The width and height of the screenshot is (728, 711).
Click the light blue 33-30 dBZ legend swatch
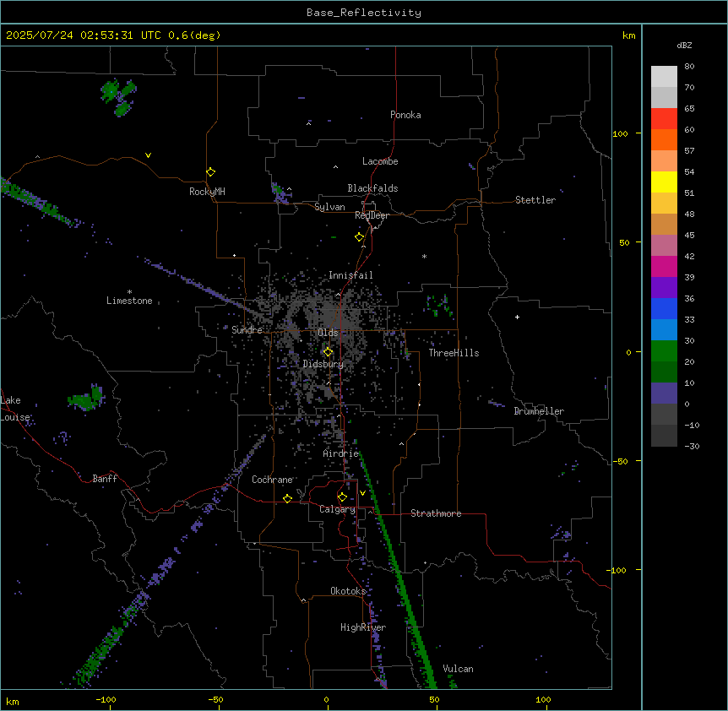click(x=664, y=329)
